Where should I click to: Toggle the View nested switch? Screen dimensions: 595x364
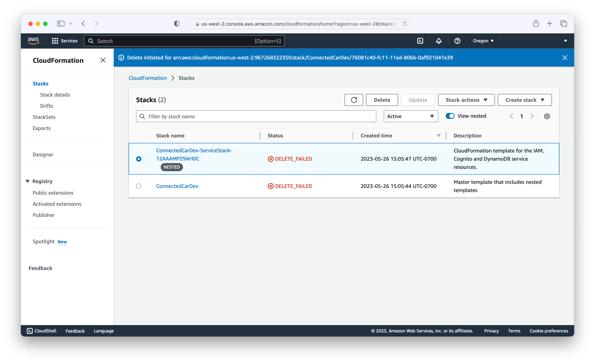(x=450, y=116)
